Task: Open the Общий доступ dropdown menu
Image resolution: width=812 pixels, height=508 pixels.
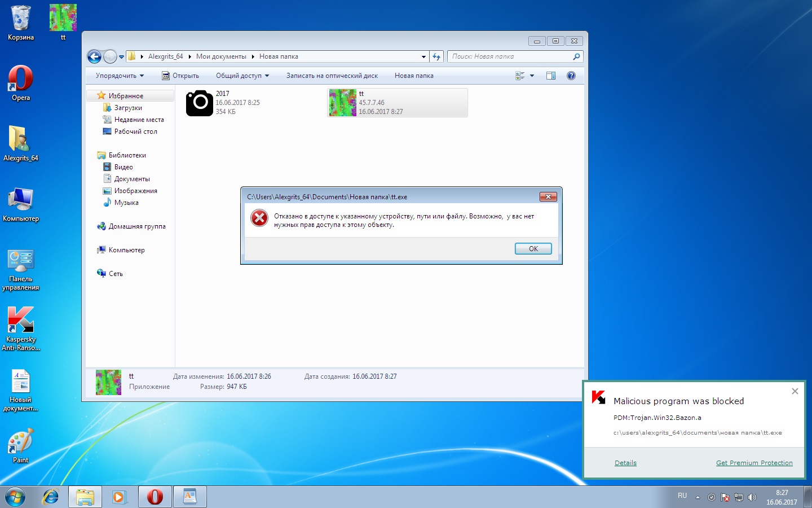Action: (x=242, y=76)
